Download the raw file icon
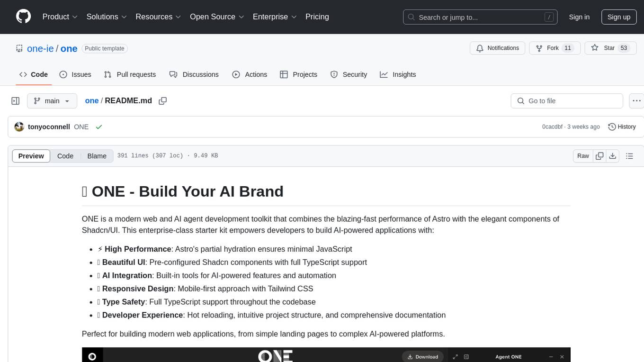 (x=612, y=156)
